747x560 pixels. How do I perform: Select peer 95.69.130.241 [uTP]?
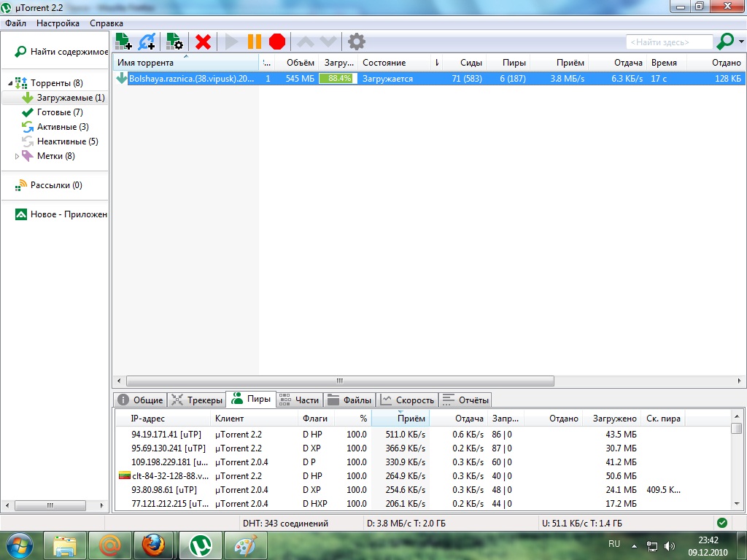(x=423, y=448)
